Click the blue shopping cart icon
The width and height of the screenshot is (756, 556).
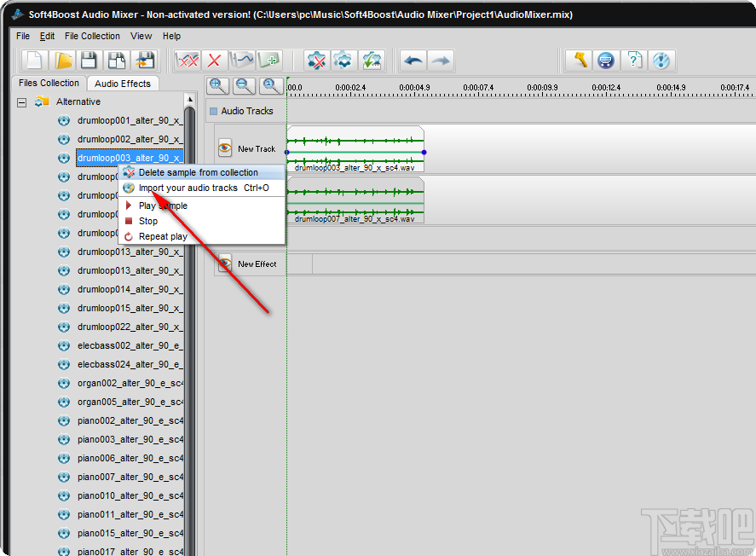pyautogui.click(x=606, y=61)
